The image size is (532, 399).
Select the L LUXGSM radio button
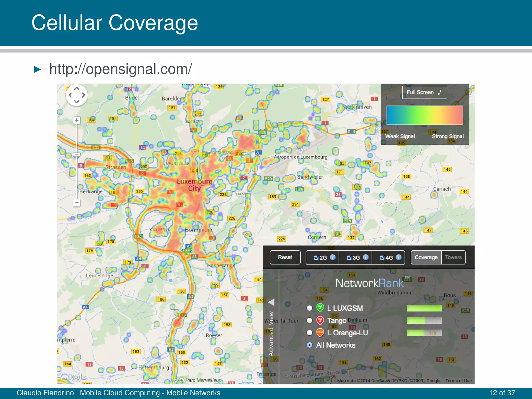(309, 308)
